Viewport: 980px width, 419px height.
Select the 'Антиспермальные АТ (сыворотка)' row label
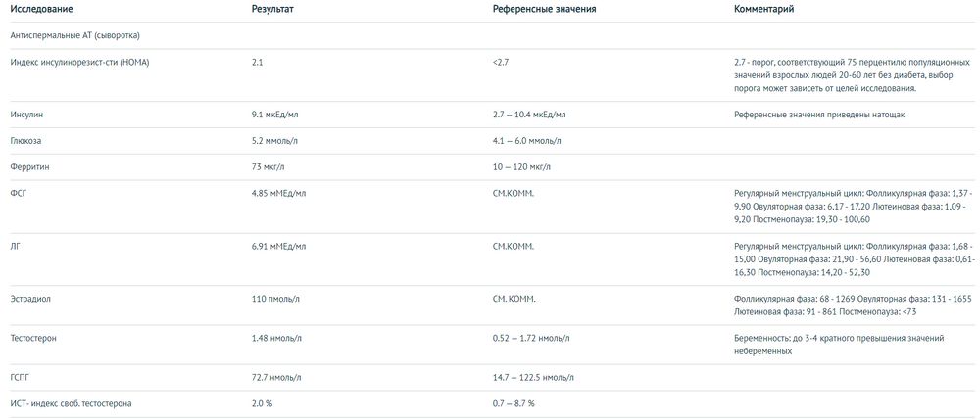click(74, 35)
